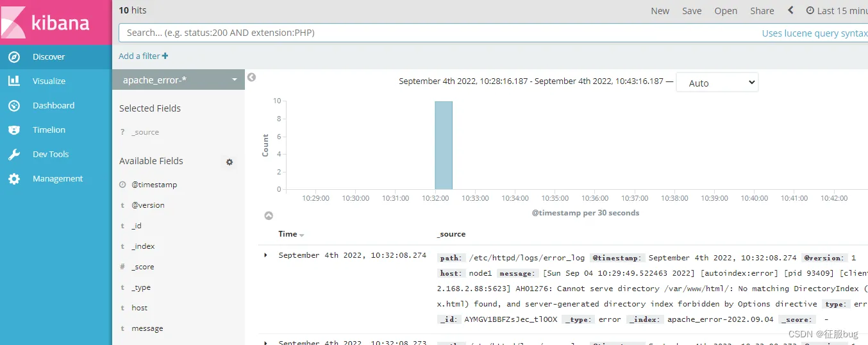The image size is (868, 345).
Task: Open Uses lucene query syntax link
Action: click(815, 33)
